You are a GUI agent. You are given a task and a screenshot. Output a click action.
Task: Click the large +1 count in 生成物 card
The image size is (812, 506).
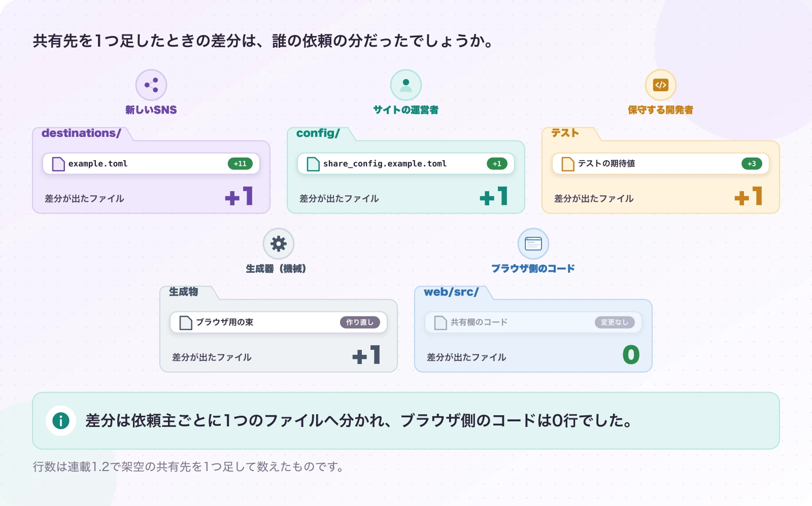[x=366, y=355]
